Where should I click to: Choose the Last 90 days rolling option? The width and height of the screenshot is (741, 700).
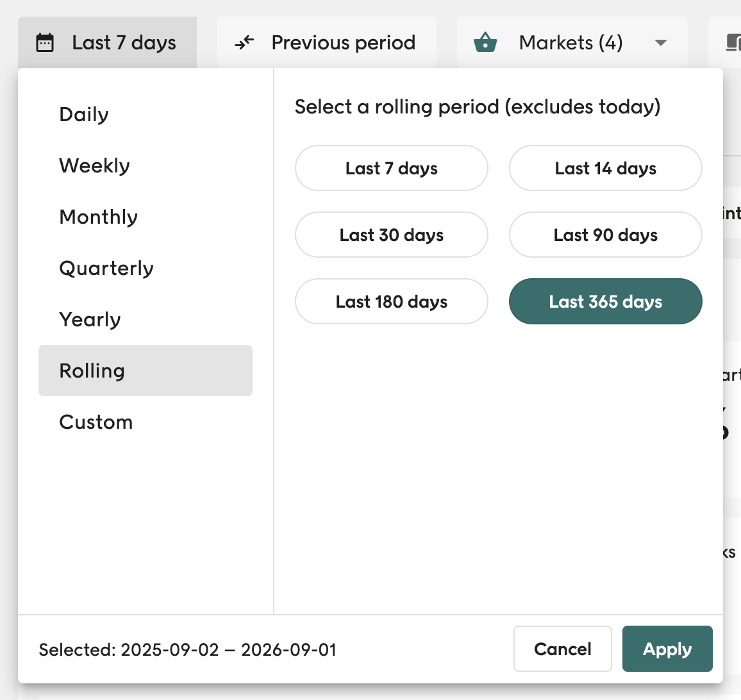coord(605,235)
